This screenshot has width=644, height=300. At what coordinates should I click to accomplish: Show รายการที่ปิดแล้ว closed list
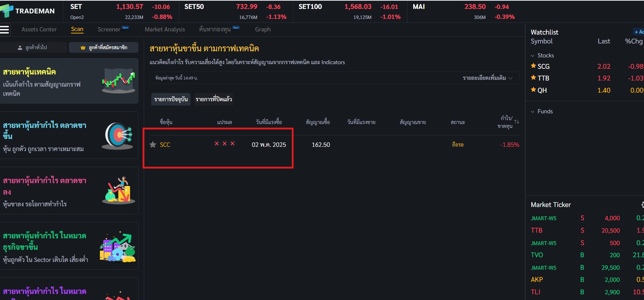(214, 99)
